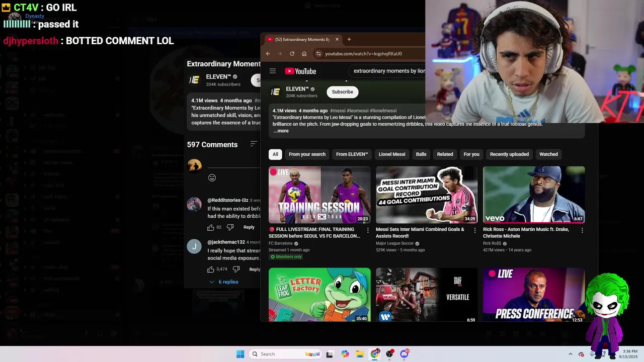The image size is (644, 362).
Task: Expand the description with ...more
Action: click(x=281, y=131)
